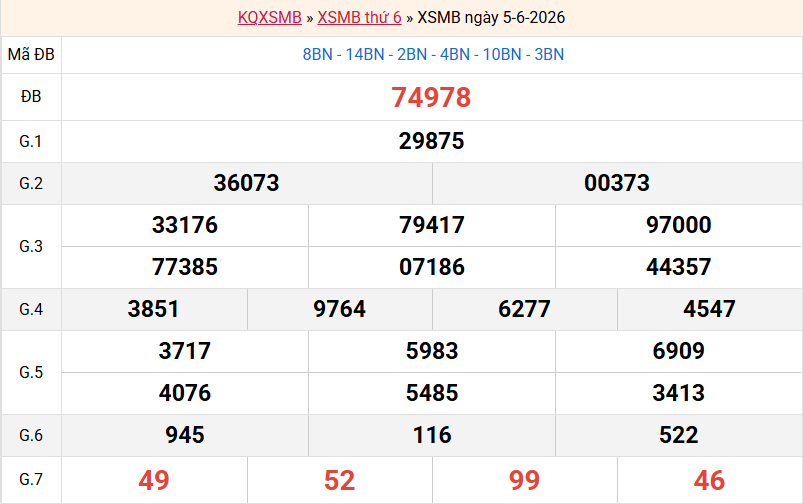Select G.3 number 77385
The height and width of the screenshot is (504, 803).
pos(185,267)
